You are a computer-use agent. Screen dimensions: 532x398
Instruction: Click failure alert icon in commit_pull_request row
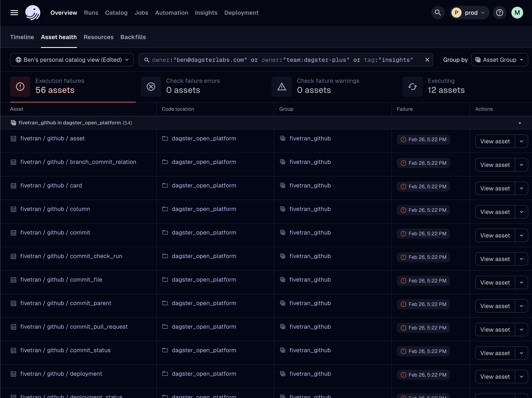pyautogui.click(x=403, y=328)
